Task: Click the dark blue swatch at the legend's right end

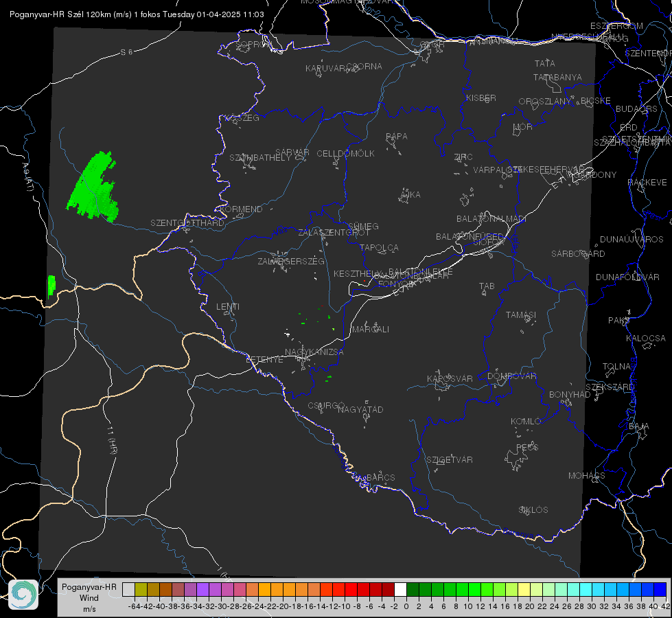Action: coord(660,589)
